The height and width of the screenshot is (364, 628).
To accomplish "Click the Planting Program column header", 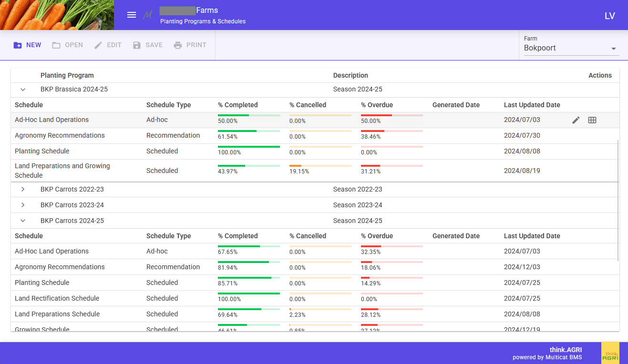I will [67, 75].
